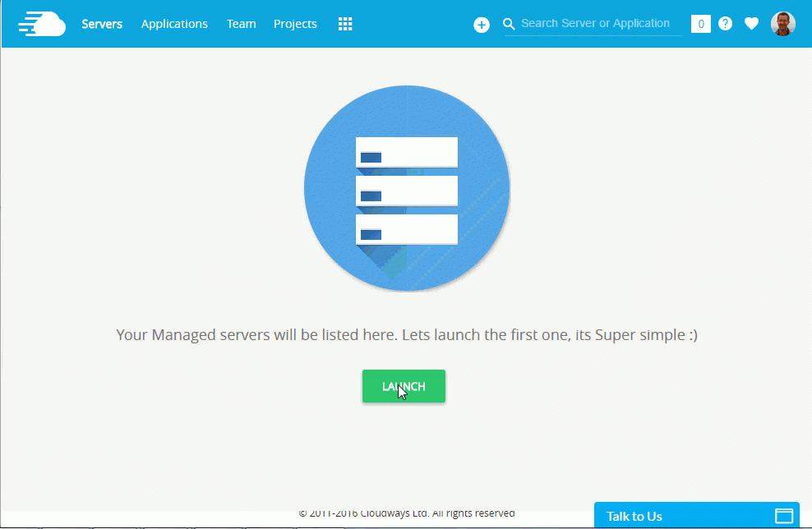The height and width of the screenshot is (529, 812).
Task: Open the user profile avatar
Action: (x=782, y=24)
